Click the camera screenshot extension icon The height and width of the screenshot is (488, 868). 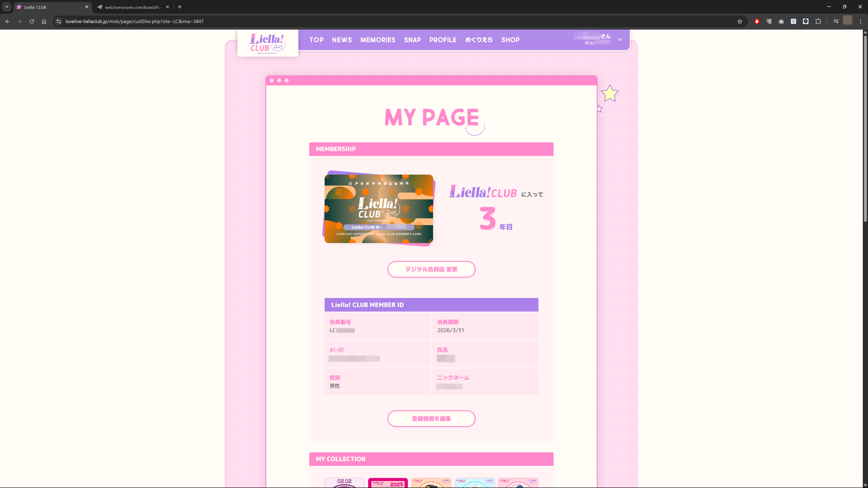(781, 21)
